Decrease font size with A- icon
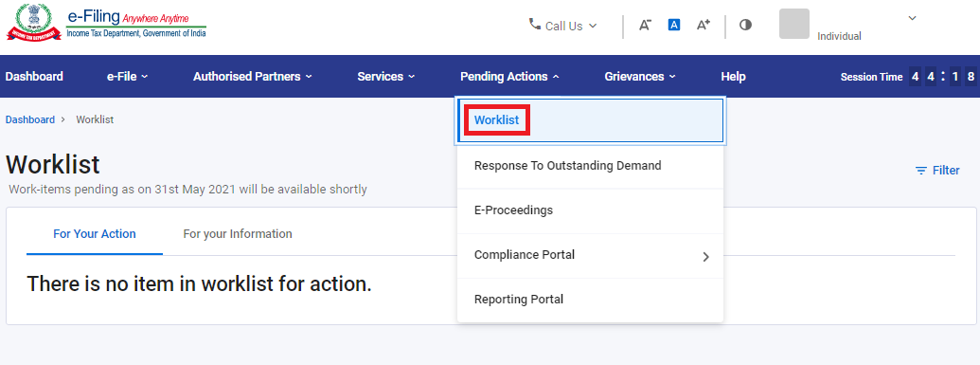Viewport: 980px width, 365px height. click(x=645, y=25)
